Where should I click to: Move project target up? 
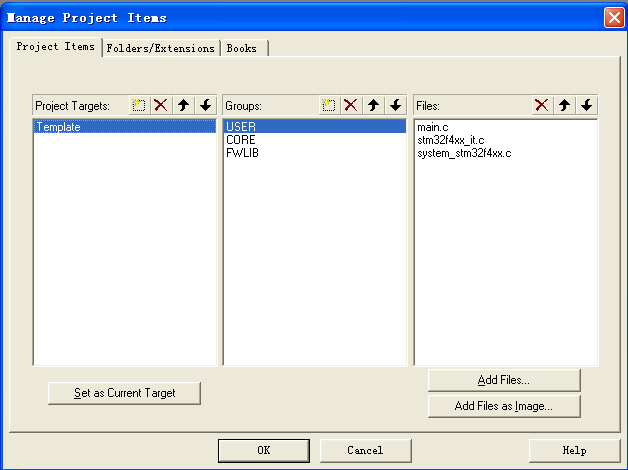183,105
